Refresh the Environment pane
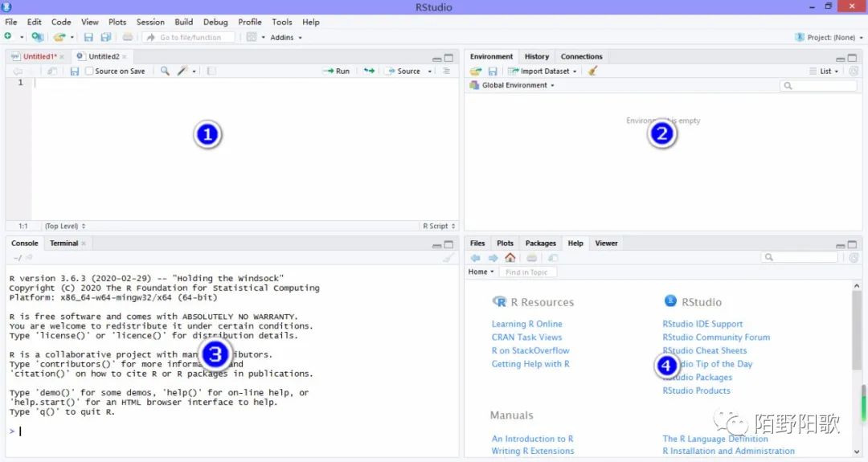868x462 pixels. tap(854, 71)
